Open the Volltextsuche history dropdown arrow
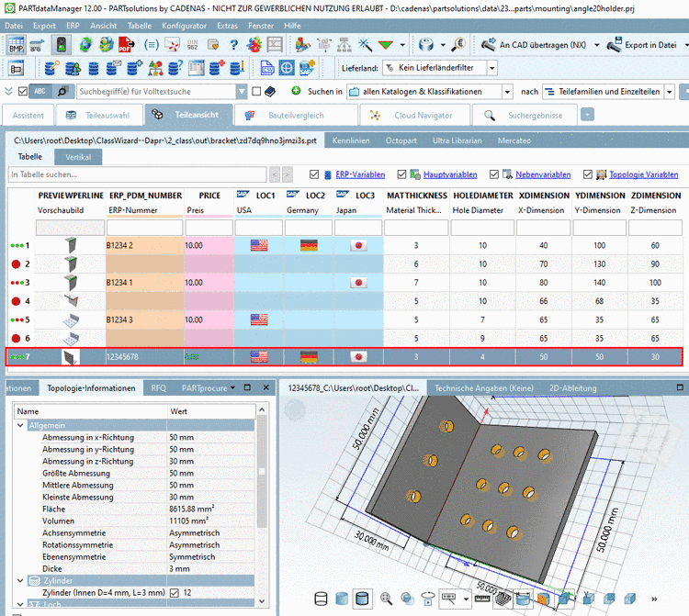 [242, 91]
